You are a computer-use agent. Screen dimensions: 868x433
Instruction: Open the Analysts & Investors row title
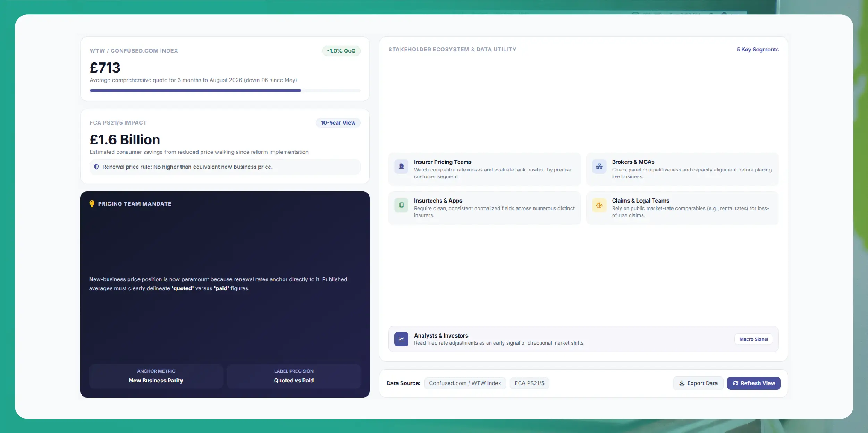pos(441,336)
